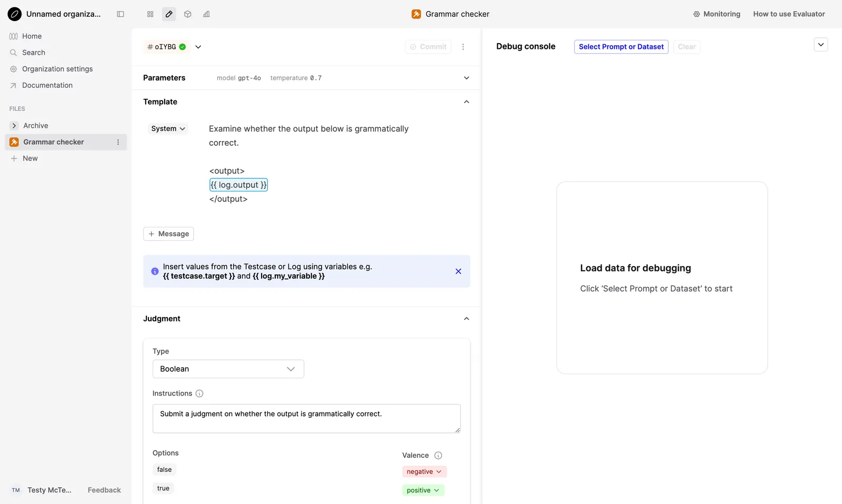Click the Instructions info icon

click(x=199, y=394)
